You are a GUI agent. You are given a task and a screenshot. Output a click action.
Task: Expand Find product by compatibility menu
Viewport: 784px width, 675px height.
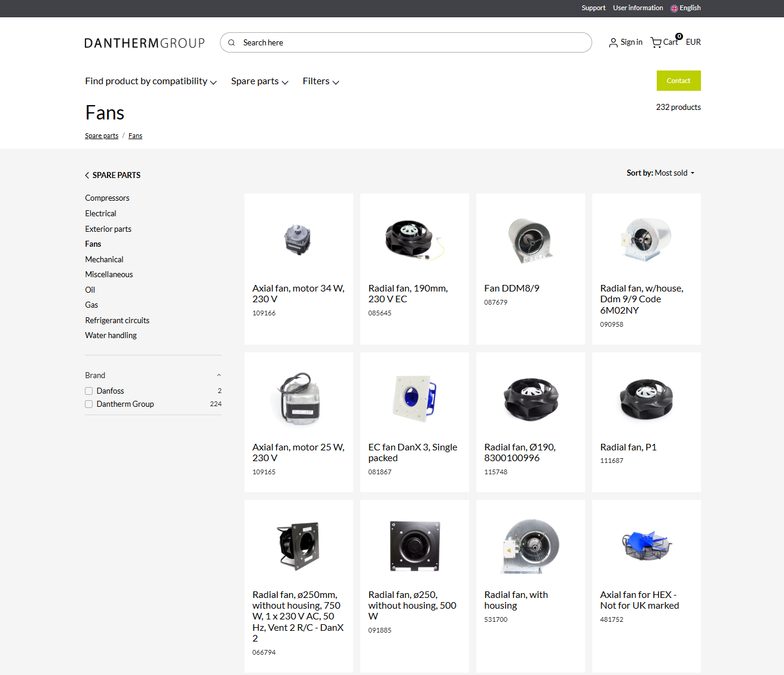(151, 81)
